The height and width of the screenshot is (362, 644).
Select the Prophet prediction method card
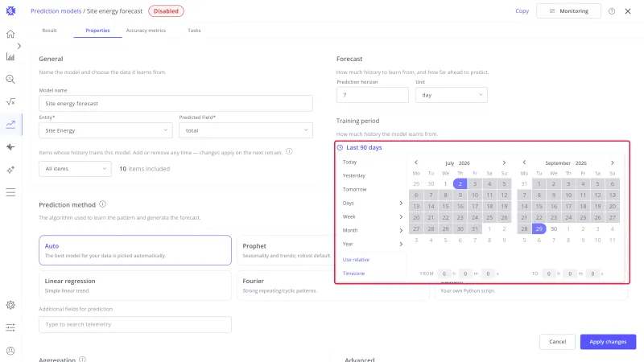(287, 250)
